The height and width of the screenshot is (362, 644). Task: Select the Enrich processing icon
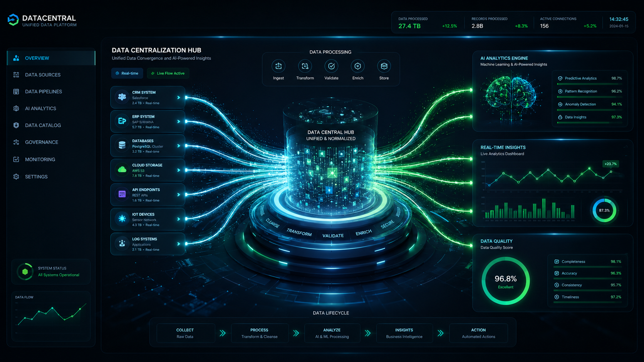358,66
